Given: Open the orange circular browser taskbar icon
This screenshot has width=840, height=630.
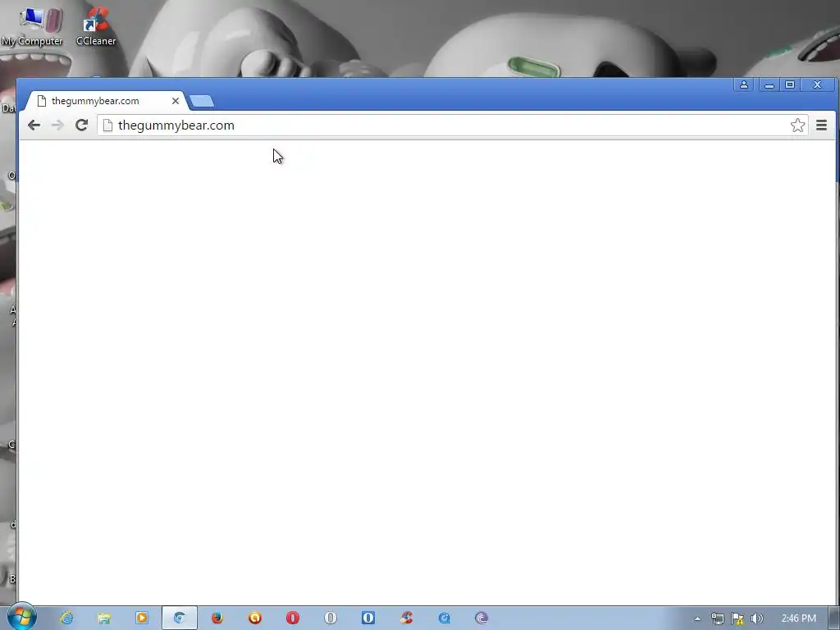Looking at the screenshot, I should [255, 619].
